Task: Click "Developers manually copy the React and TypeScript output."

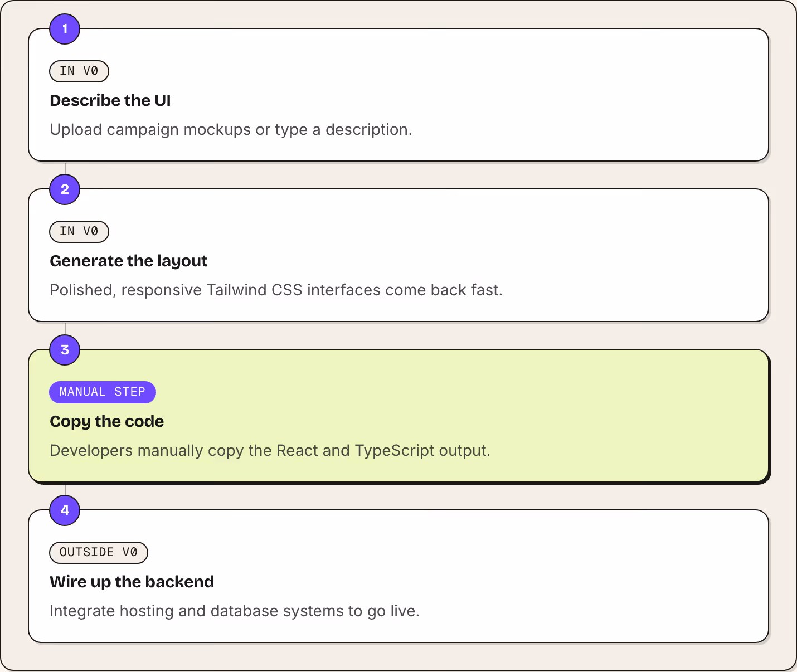Action: [270, 450]
